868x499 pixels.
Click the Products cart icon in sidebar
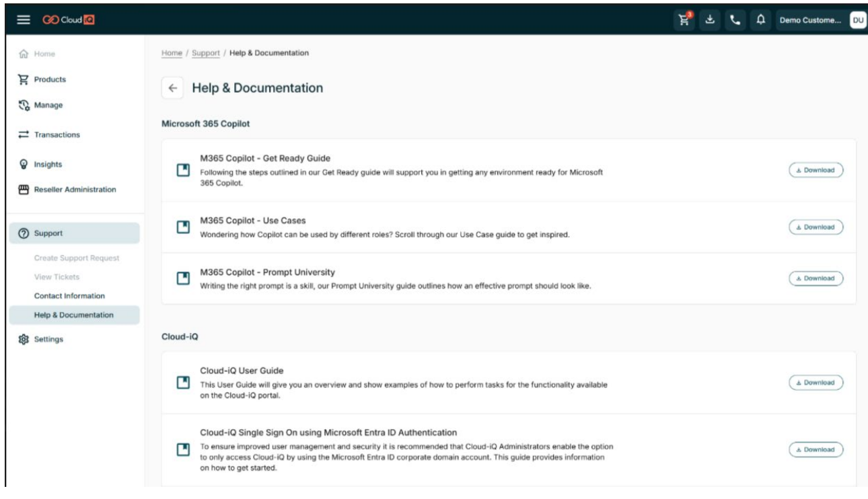coord(24,79)
